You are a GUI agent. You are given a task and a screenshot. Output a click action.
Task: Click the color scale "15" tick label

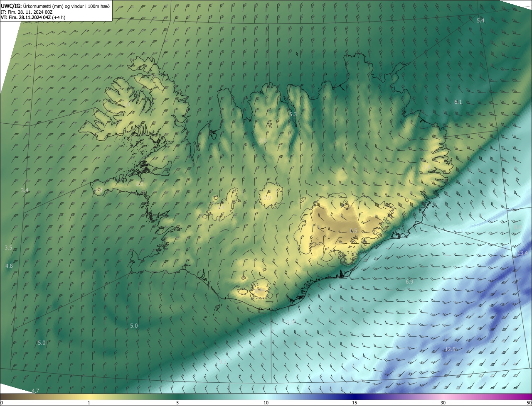tap(355, 403)
